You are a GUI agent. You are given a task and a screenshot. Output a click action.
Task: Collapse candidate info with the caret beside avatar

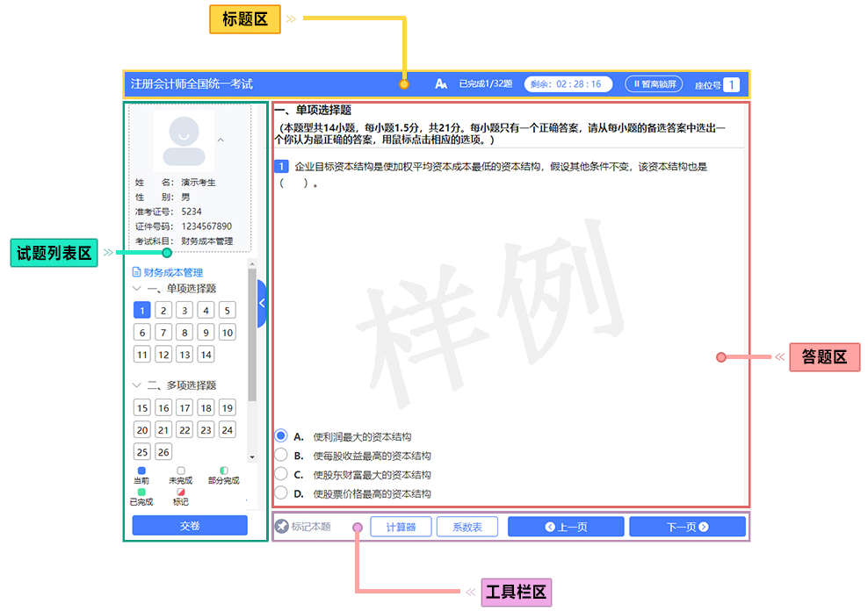point(221,139)
